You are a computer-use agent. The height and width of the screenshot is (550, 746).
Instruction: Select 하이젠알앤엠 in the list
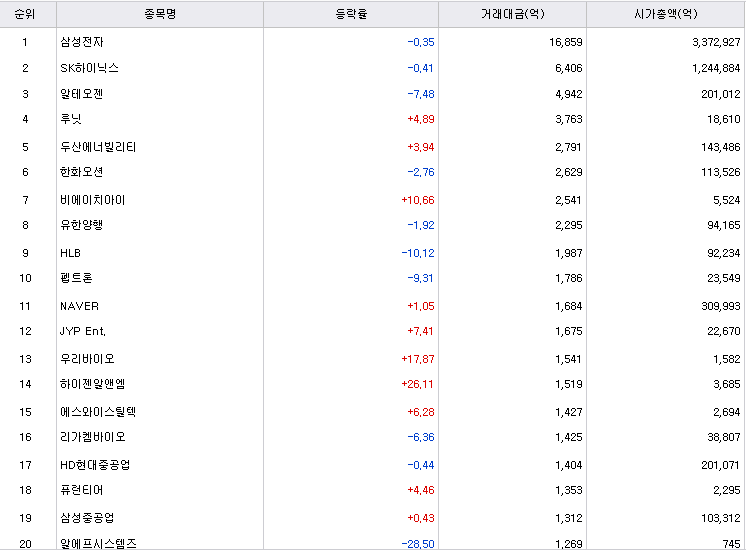[x=93, y=384]
